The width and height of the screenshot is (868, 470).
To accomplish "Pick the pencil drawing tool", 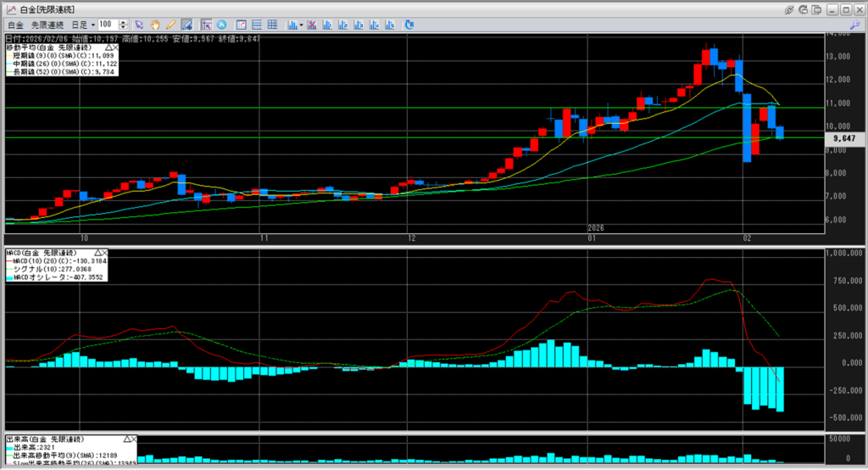I will (170, 25).
